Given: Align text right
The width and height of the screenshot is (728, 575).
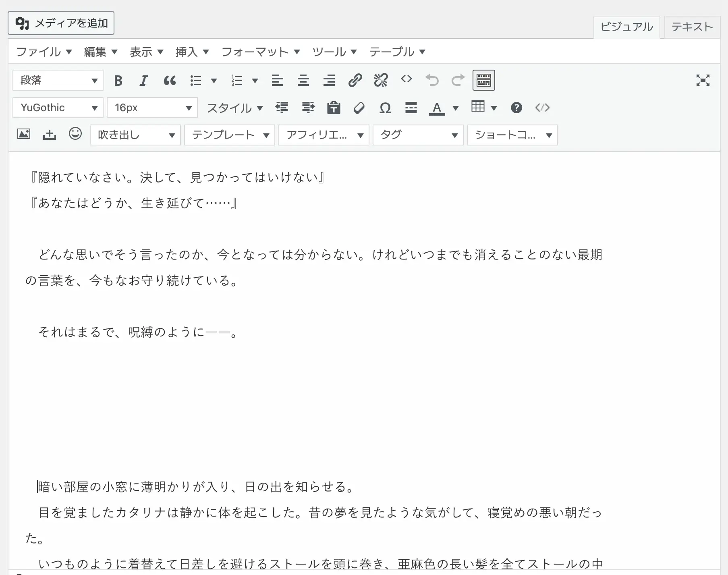Looking at the screenshot, I should 329,81.
